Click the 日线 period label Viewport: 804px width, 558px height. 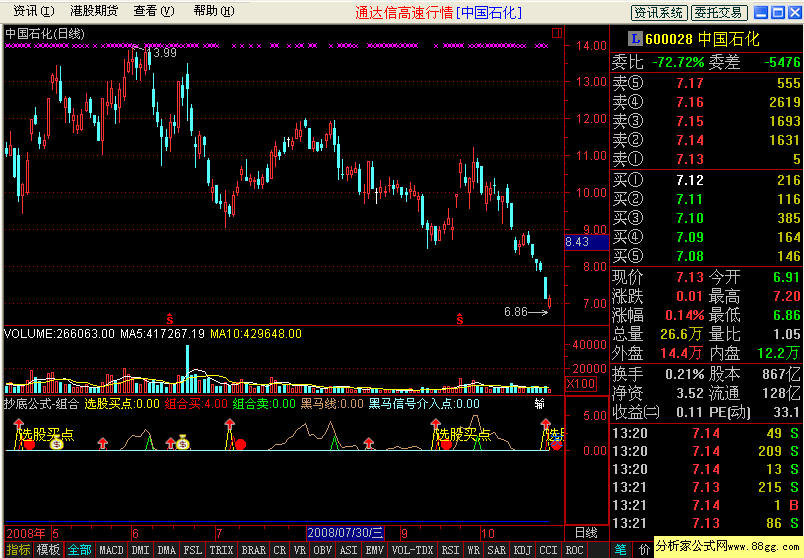[x=586, y=532]
